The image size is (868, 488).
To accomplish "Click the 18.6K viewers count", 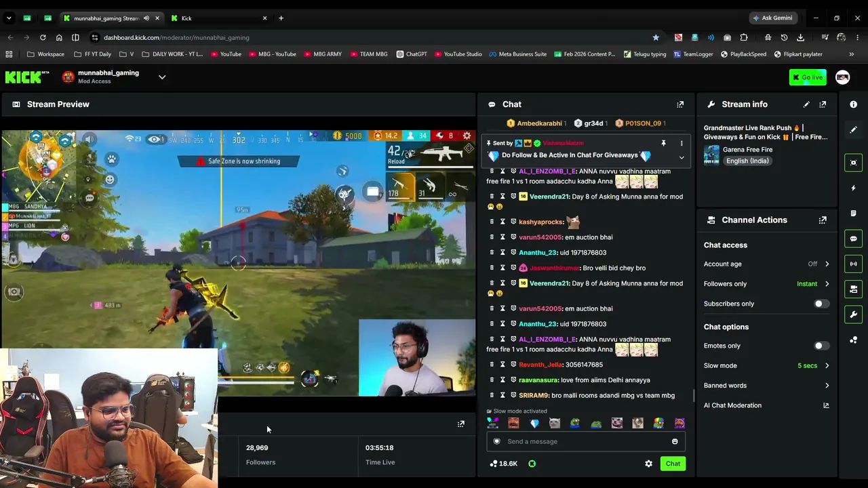I will [x=503, y=464].
